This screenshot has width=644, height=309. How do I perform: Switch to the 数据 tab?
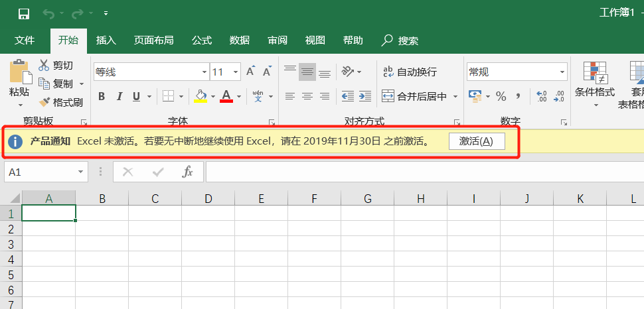point(240,40)
